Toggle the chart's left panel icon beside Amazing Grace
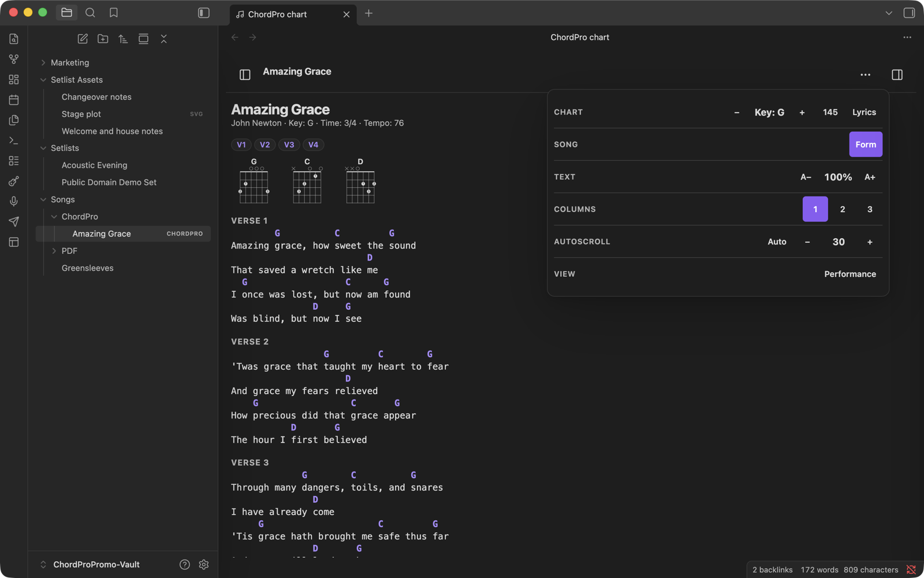Image resolution: width=924 pixels, height=578 pixels. pos(245,75)
